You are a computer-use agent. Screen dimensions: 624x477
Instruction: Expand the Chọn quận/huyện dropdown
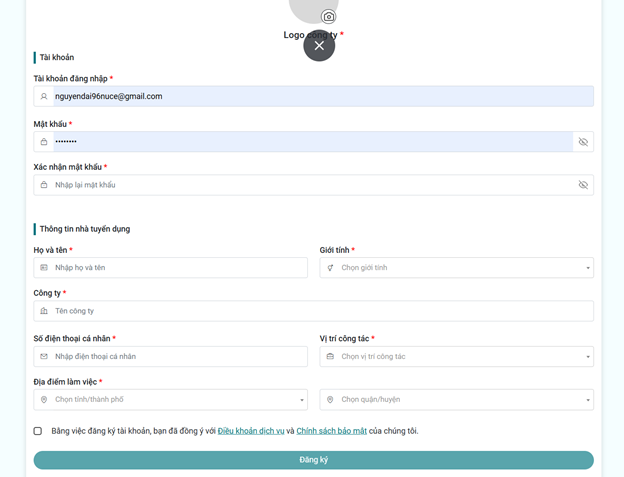(x=460, y=400)
